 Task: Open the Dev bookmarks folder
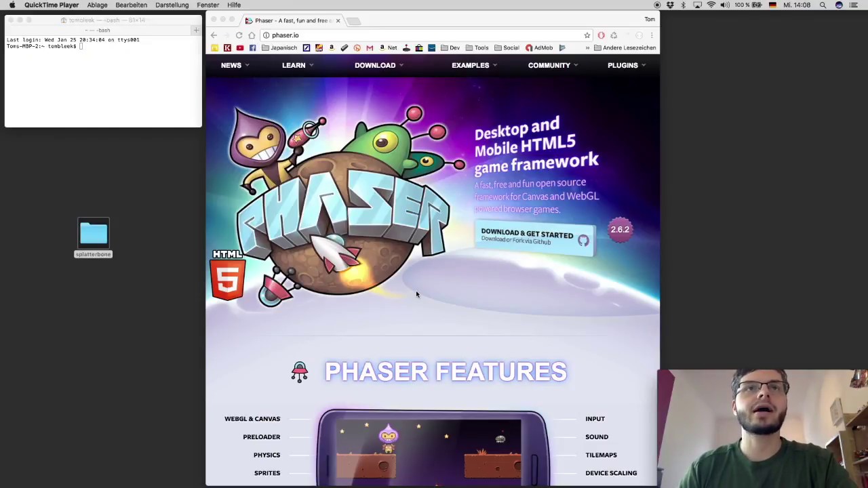pos(450,47)
